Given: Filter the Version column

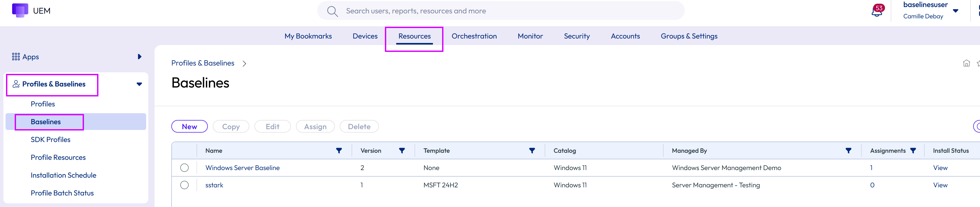Looking at the screenshot, I should point(402,151).
